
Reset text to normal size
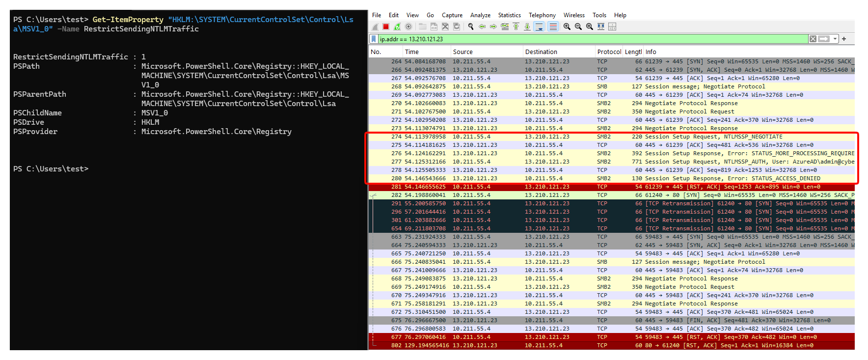pyautogui.click(x=590, y=27)
